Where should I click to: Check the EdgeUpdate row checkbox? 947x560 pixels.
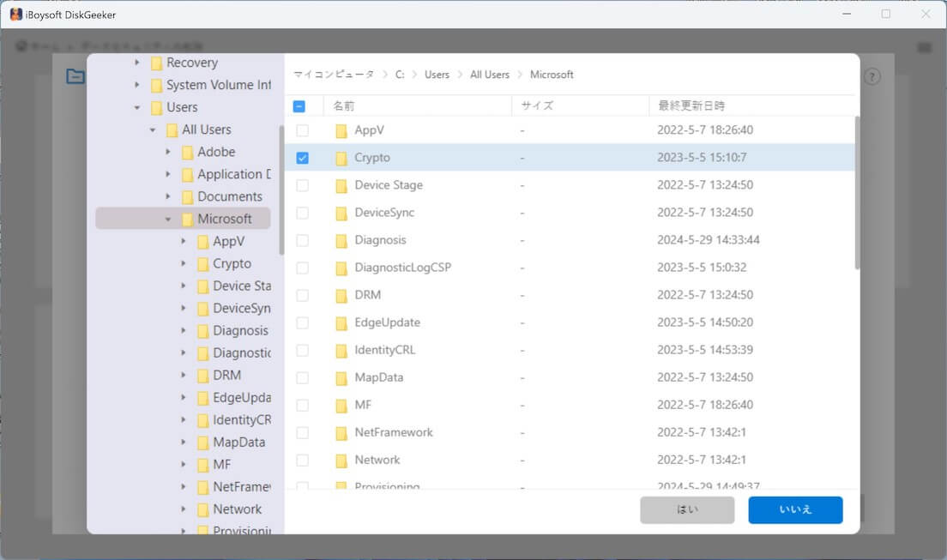pyautogui.click(x=303, y=322)
